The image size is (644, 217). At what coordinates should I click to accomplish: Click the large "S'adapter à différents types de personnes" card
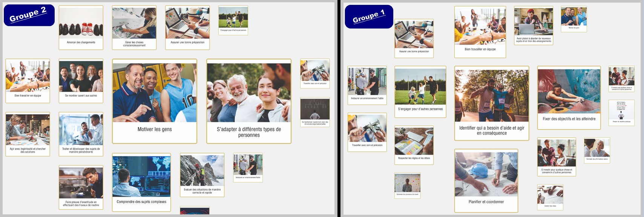249,101
